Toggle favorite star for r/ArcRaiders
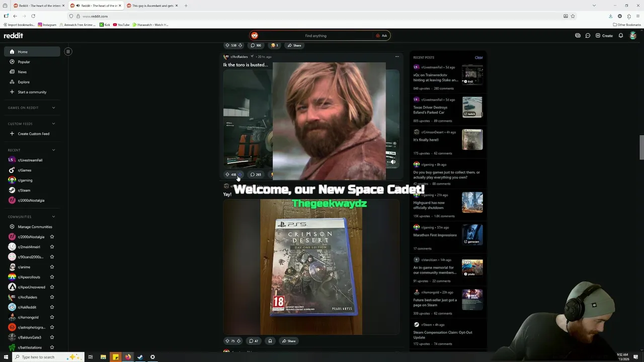Screen dimensions: 644x362 coord(52,297)
